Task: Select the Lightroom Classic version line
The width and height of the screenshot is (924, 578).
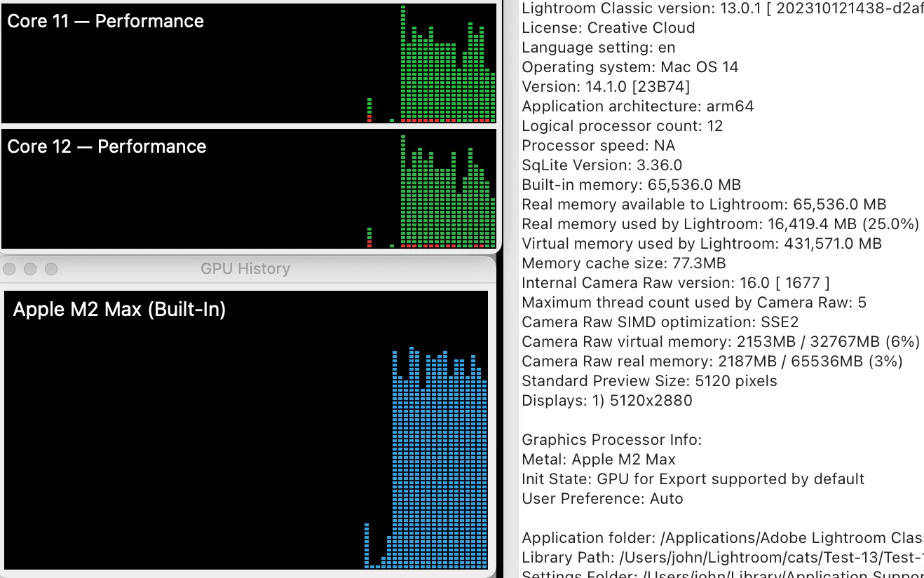Action: pyautogui.click(x=723, y=8)
